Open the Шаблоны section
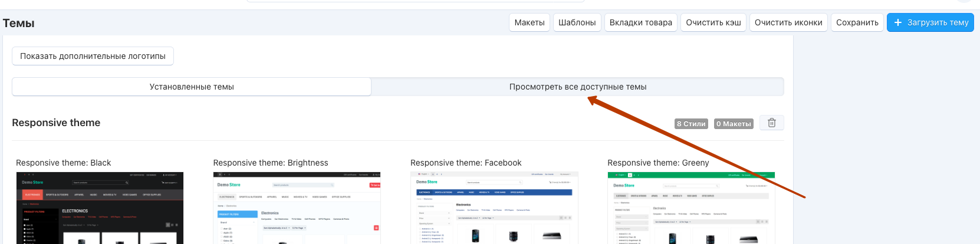980x244 pixels. 577,22
